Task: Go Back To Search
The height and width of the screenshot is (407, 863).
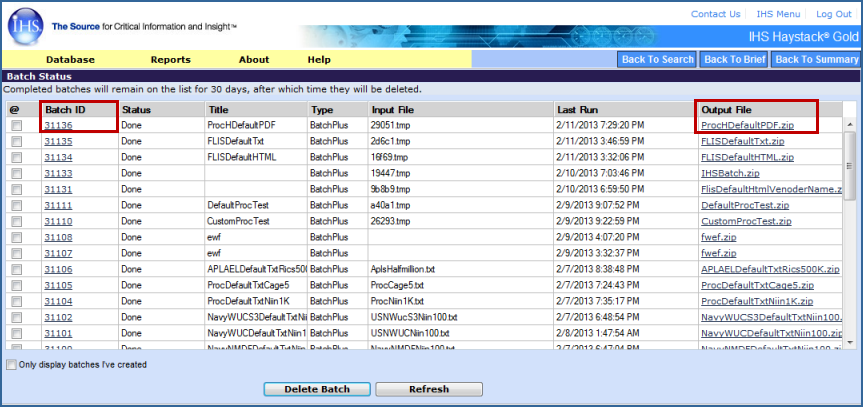Action: tap(657, 60)
